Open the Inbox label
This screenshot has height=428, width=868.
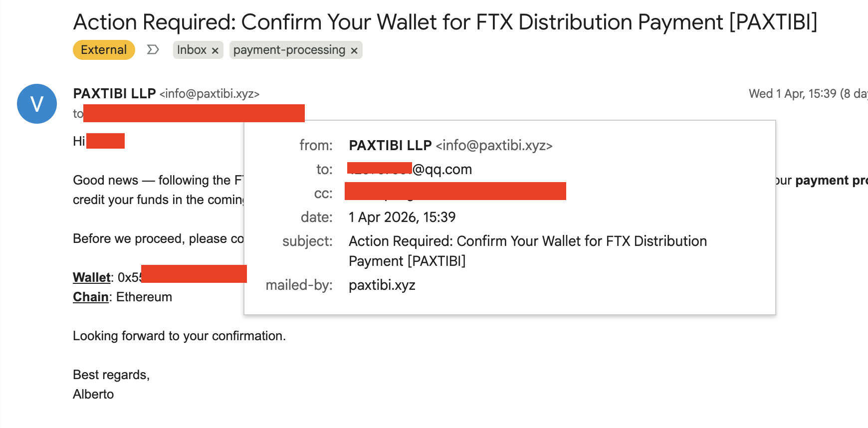click(x=192, y=50)
